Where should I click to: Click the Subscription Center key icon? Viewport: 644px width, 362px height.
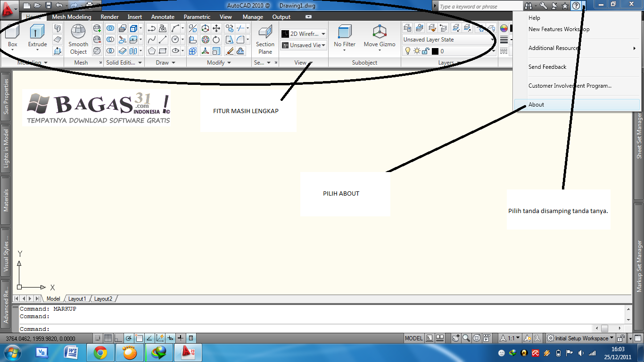tap(543, 6)
